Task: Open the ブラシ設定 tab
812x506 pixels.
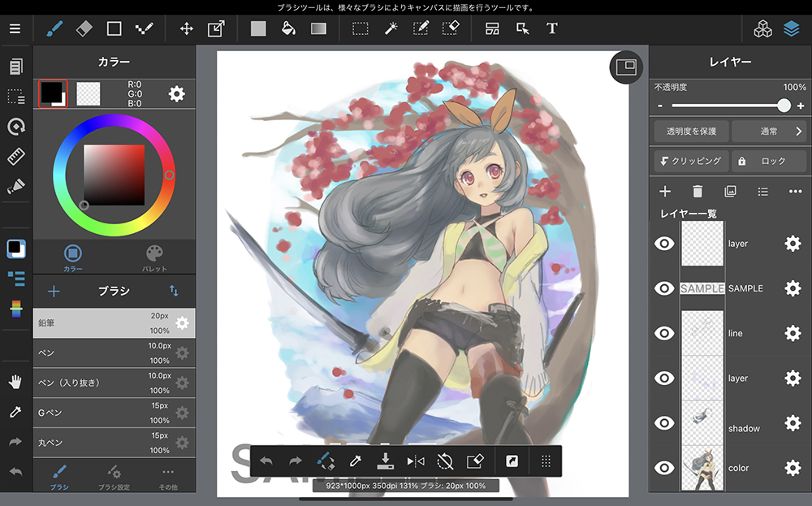Action: click(x=114, y=477)
